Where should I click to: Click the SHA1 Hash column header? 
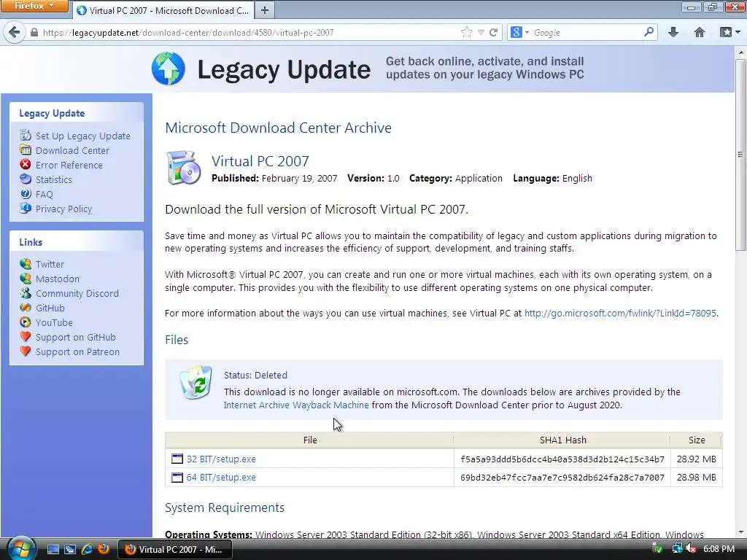click(x=562, y=440)
